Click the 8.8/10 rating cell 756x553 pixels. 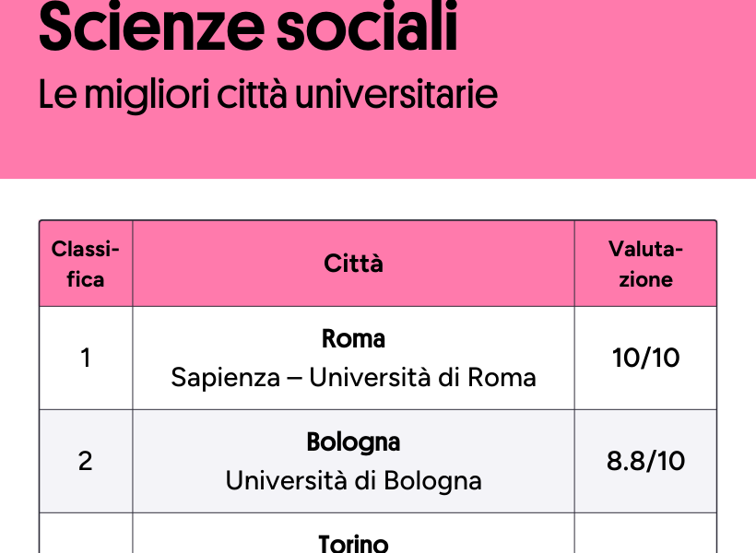(x=645, y=462)
